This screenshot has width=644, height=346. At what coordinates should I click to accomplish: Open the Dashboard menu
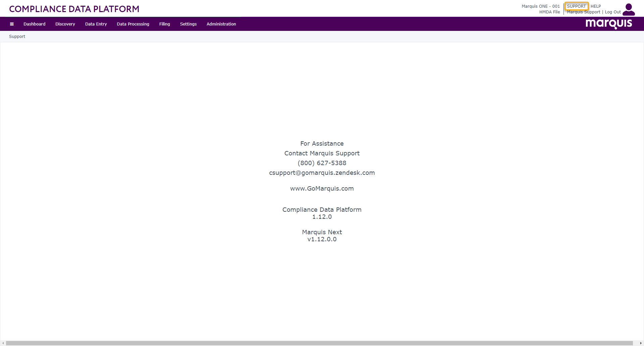click(35, 24)
